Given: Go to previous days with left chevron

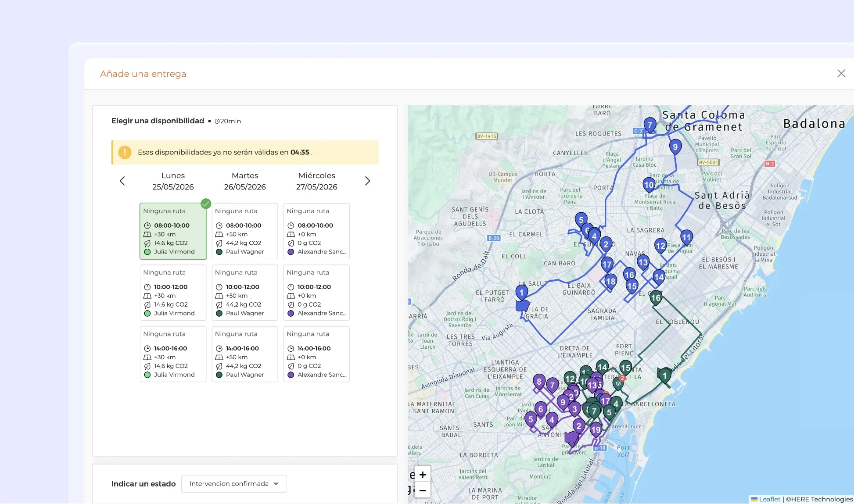Looking at the screenshot, I should pyautogui.click(x=122, y=181).
